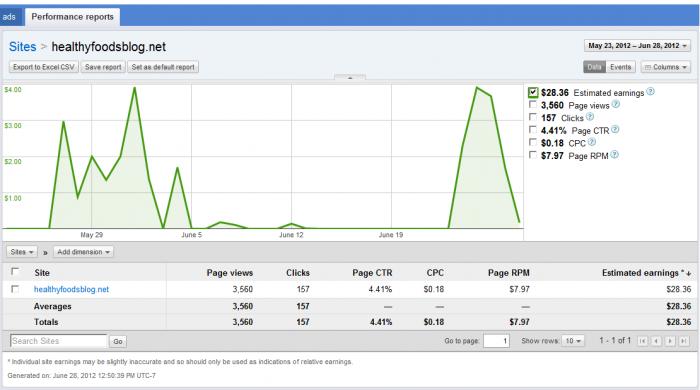Check Page views chart metric
The width and height of the screenshot is (700, 390).
(x=533, y=104)
